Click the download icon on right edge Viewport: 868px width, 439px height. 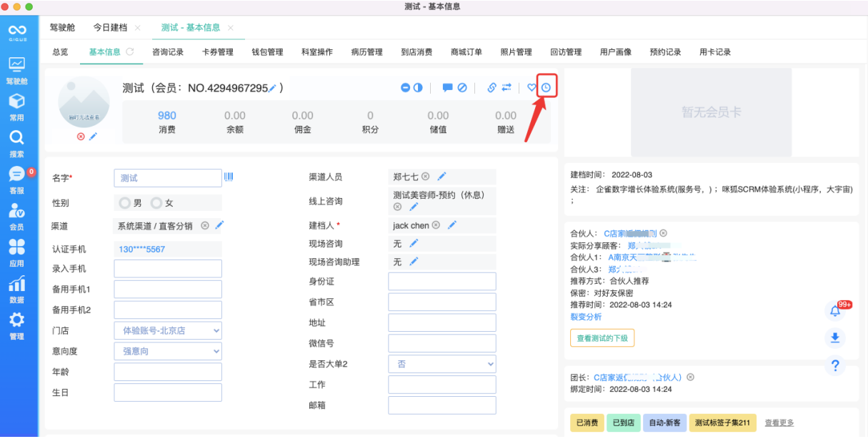[834, 337]
